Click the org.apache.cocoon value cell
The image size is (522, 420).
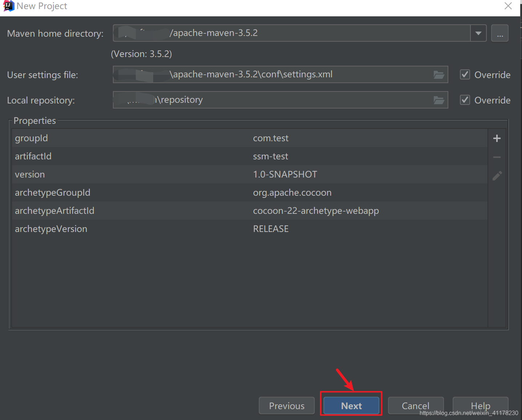pyautogui.click(x=368, y=192)
